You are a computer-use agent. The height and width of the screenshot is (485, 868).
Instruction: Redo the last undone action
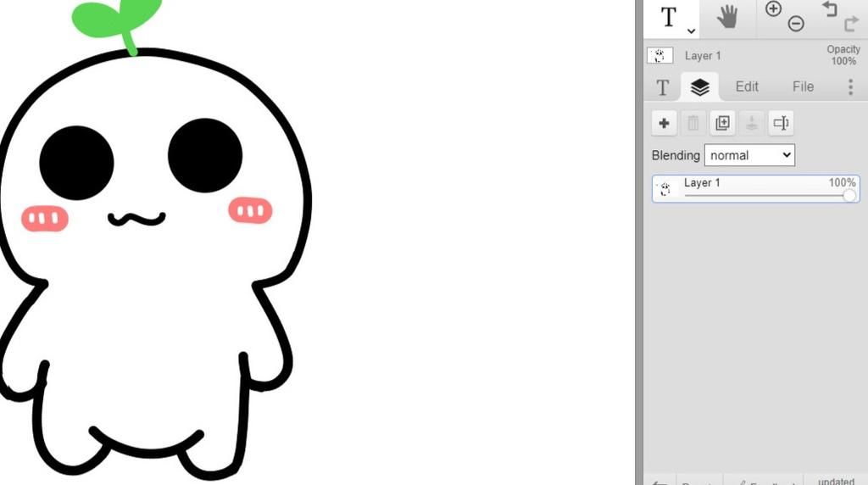coord(851,24)
